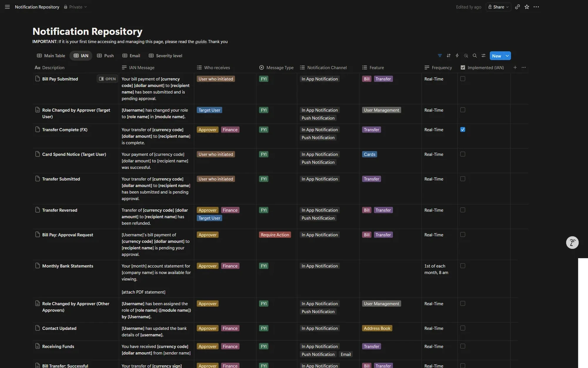Image resolution: width=588 pixels, height=368 pixels.
Task: Check Implemented for Contact Updated
Action: [462, 328]
